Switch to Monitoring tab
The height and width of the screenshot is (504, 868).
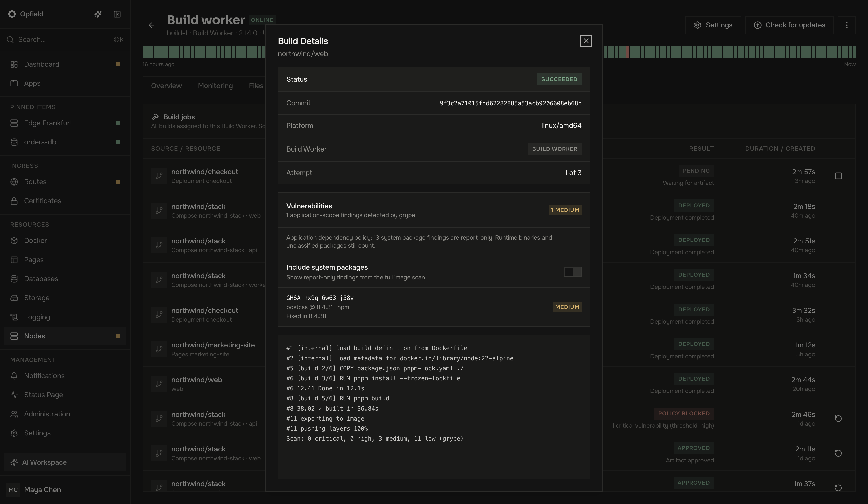215,86
